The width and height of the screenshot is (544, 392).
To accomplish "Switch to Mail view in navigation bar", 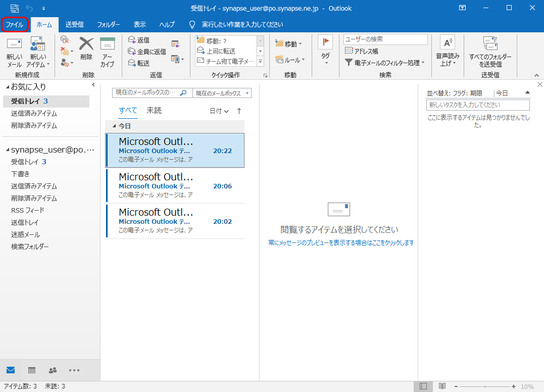I will click(11, 370).
